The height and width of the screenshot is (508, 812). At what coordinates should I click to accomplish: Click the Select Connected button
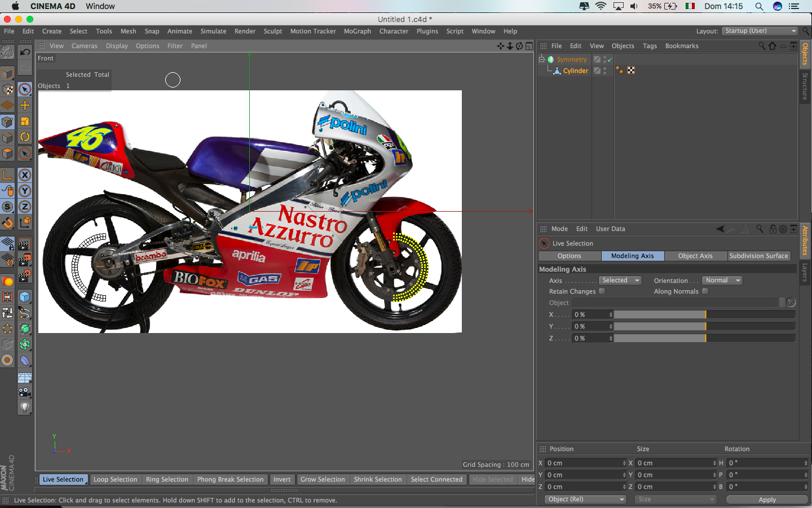pyautogui.click(x=436, y=479)
